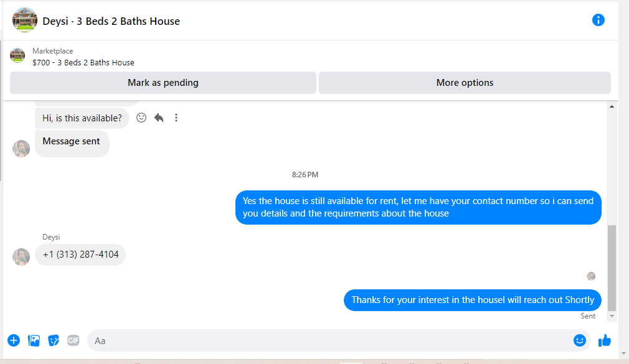The image size is (629, 364).
Task: Reply to "Hi, is this available?" message
Action: click(159, 118)
